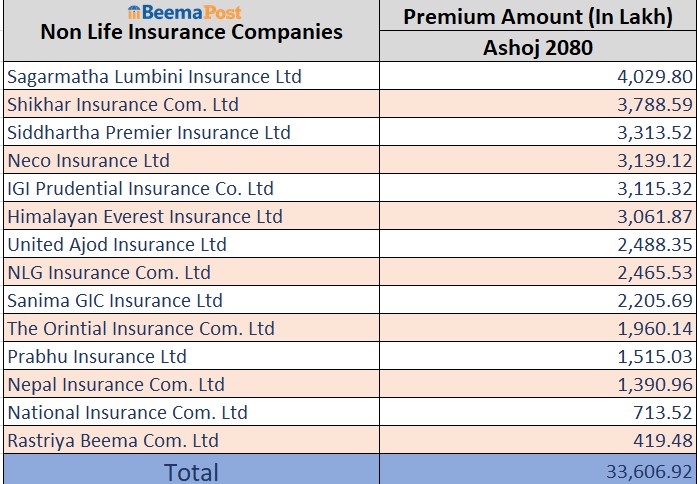Click Rastriya Beema Com. Ltd cell
Screen dimensions: 697x484
[x=113, y=440]
